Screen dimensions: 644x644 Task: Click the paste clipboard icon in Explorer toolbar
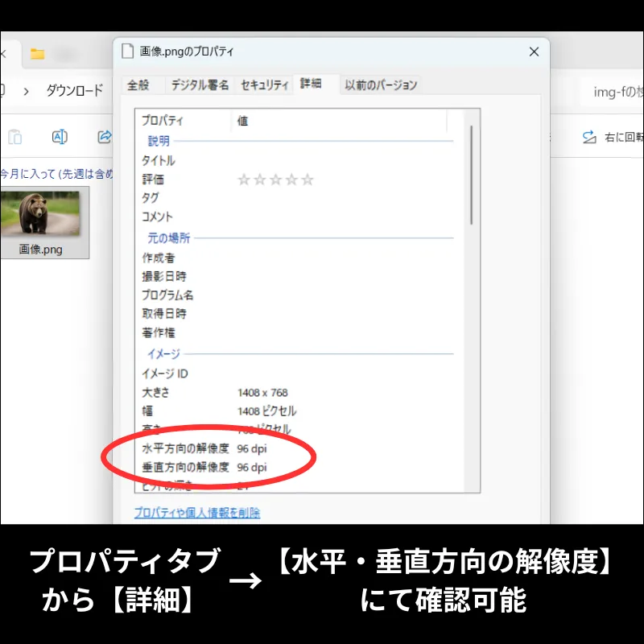[x=15, y=137]
